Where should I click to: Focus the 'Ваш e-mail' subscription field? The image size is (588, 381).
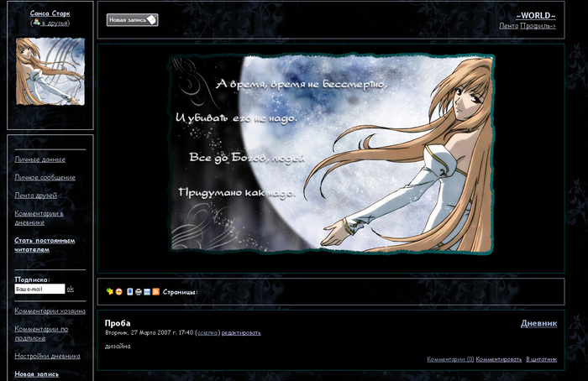(39, 289)
